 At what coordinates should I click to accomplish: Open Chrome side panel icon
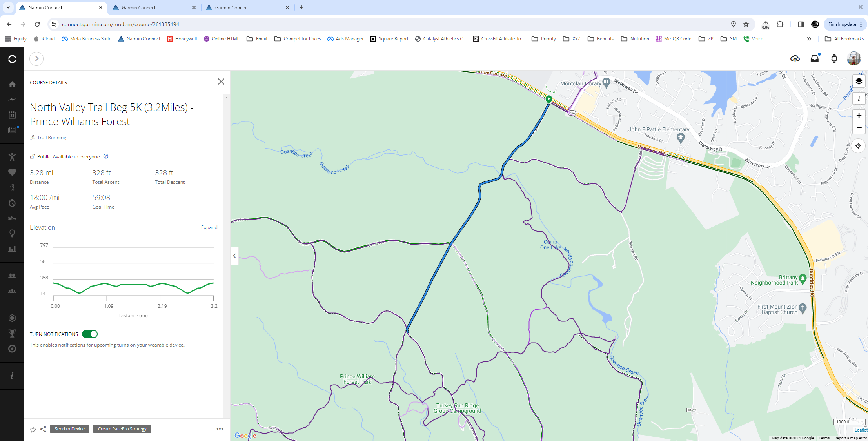(801, 24)
